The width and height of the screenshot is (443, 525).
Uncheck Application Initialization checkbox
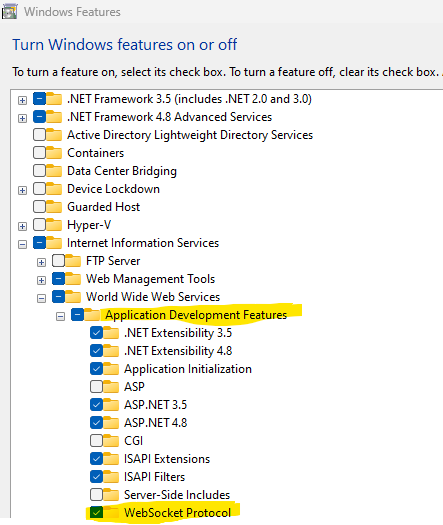coord(96,368)
